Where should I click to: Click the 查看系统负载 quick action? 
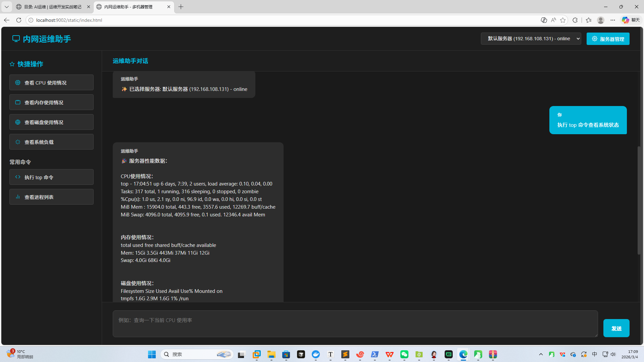(x=51, y=142)
